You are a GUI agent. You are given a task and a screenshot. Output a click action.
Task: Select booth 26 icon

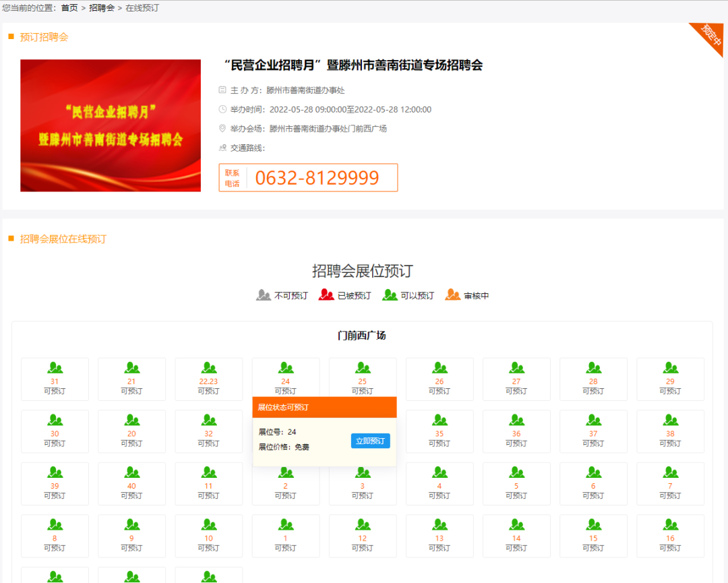coord(439,368)
